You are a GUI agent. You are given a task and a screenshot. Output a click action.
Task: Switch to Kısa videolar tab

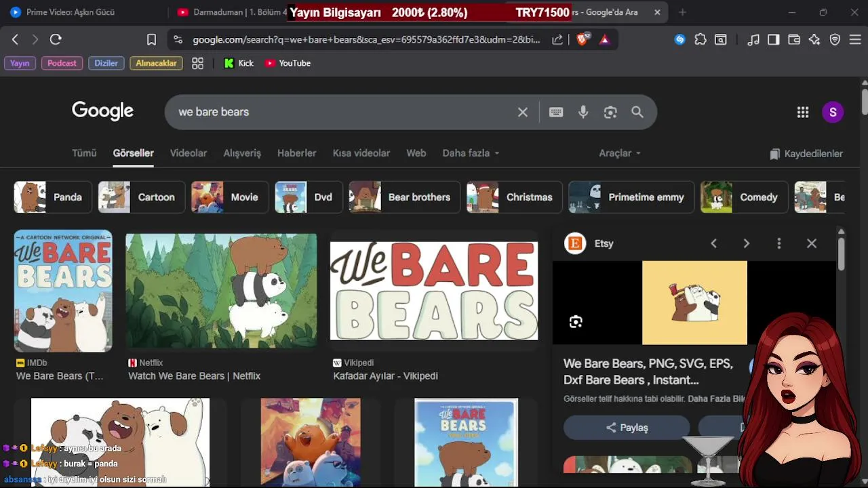(x=361, y=153)
